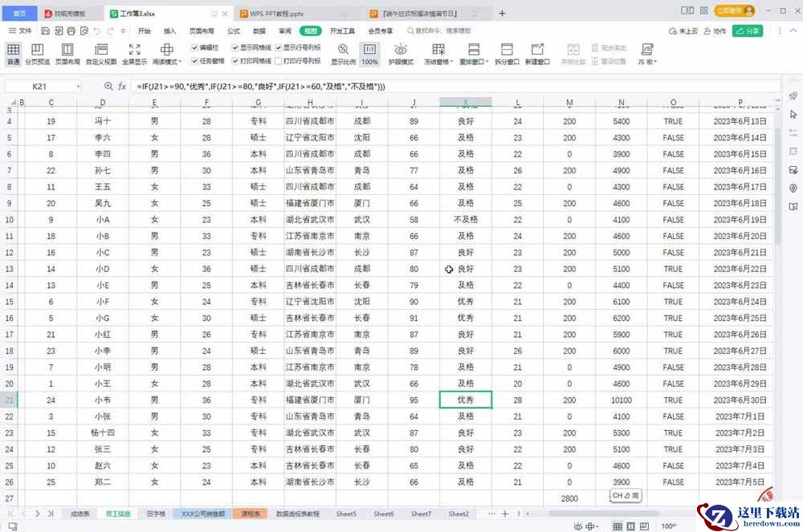Screen dimensions: 803x532
Task: Open the Developer Tools (开发工具) tab
Action: pos(343,31)
